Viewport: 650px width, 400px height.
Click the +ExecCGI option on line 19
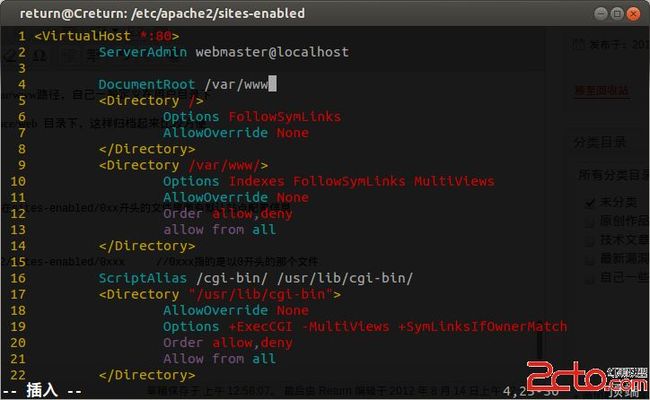pos(260,327)
